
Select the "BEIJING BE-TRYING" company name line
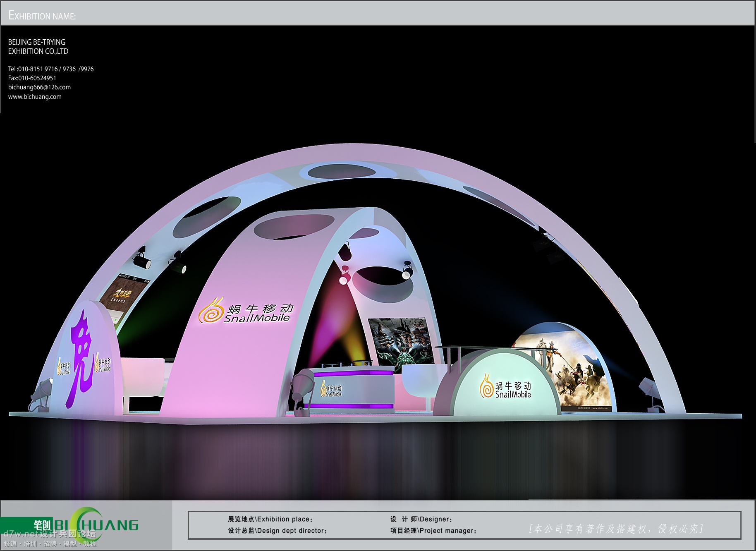pos(37,42)
